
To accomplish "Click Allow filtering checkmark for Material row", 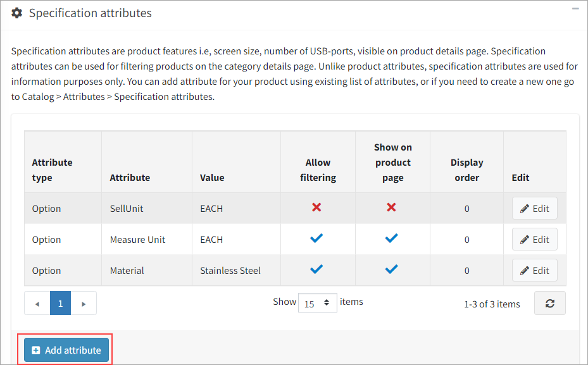I will (x=317, y=269).
